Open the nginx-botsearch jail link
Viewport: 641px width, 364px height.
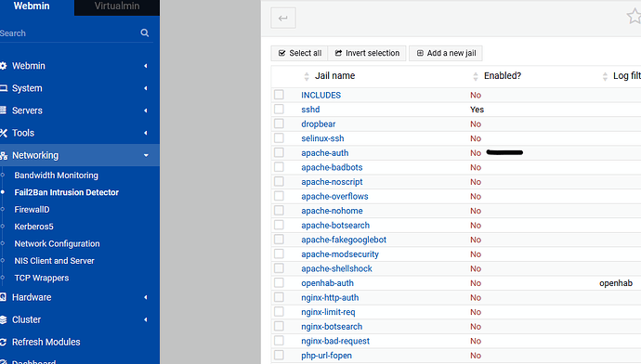pos(332,327)
